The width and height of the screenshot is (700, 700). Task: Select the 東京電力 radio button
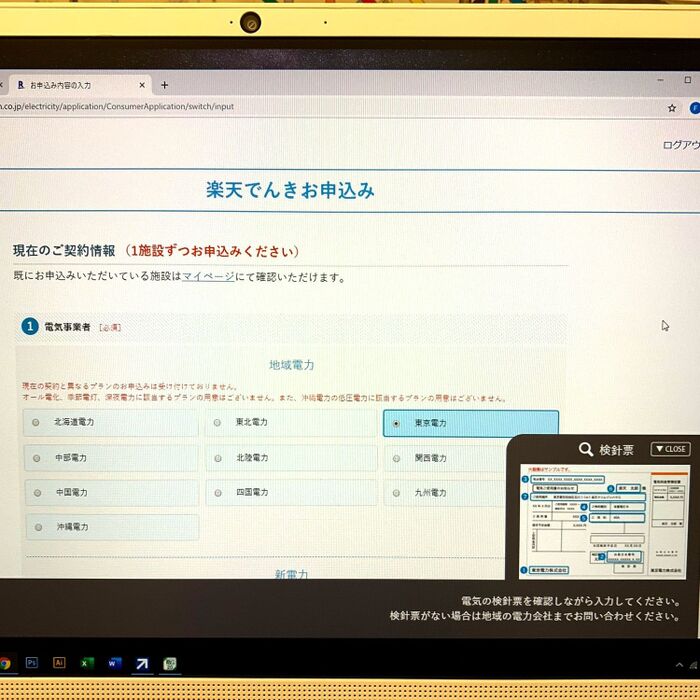tap(396, 424)
